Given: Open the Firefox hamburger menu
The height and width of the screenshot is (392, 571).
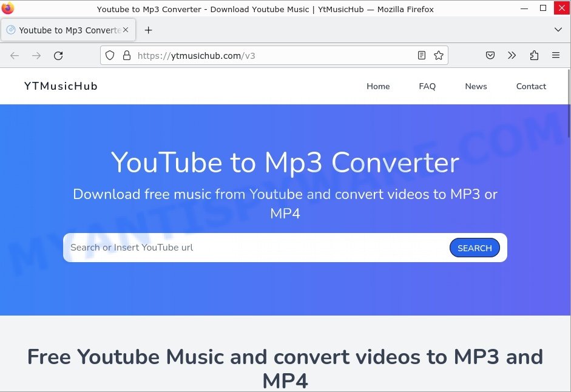Looking at the screenshot, I should pos(556,55).
